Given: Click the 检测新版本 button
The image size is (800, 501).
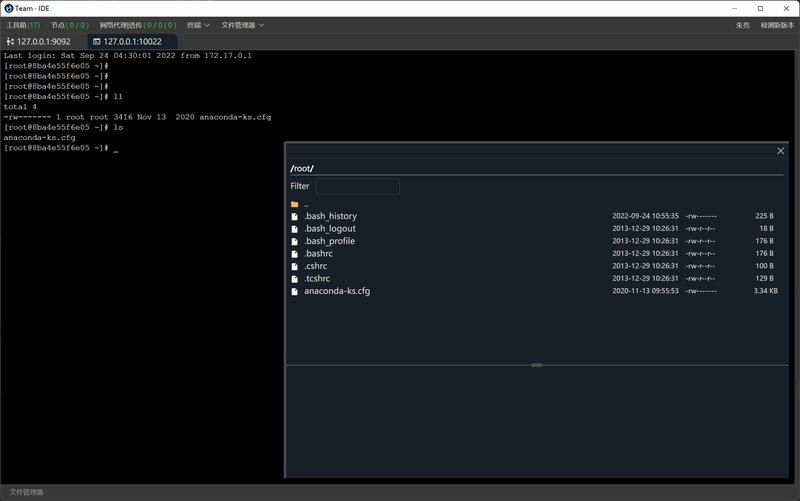Looking at the screenshot, I should click(x=776, y=25).
